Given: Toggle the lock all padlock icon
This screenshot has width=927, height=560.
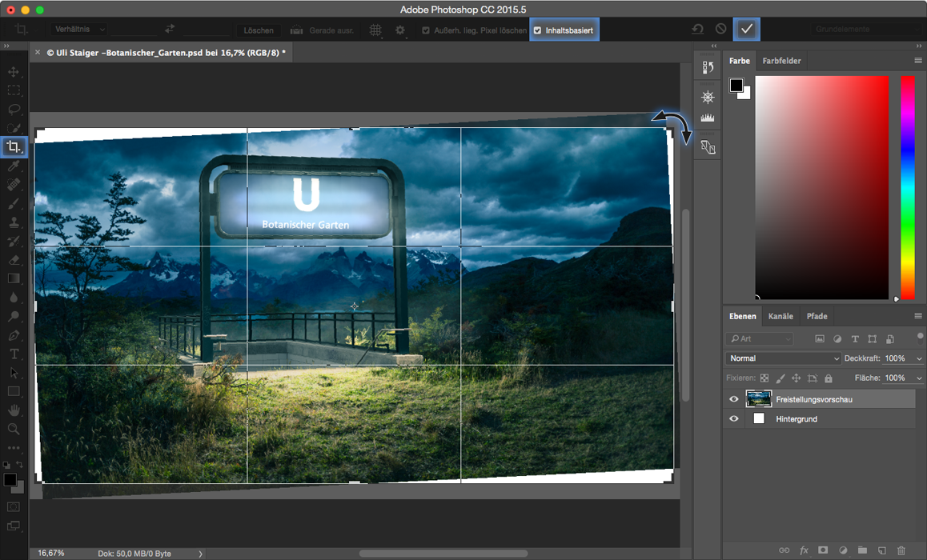Looking at the screenshot, I should pos(829,378).
